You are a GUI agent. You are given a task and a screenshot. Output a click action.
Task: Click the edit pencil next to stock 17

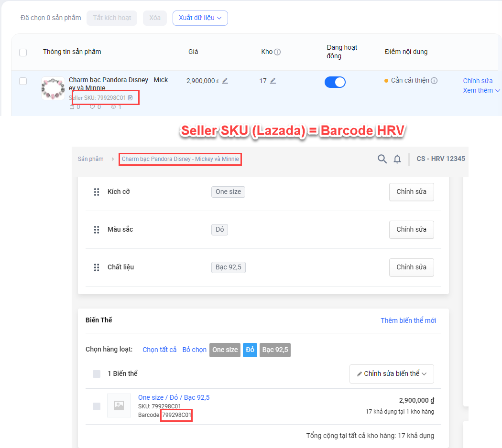point(273,81)
